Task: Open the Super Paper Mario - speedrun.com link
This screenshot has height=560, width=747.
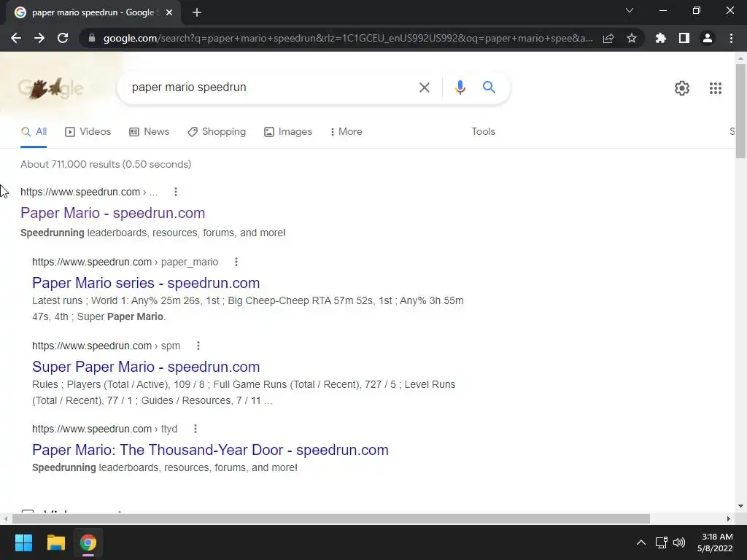Action: point(146,367)
